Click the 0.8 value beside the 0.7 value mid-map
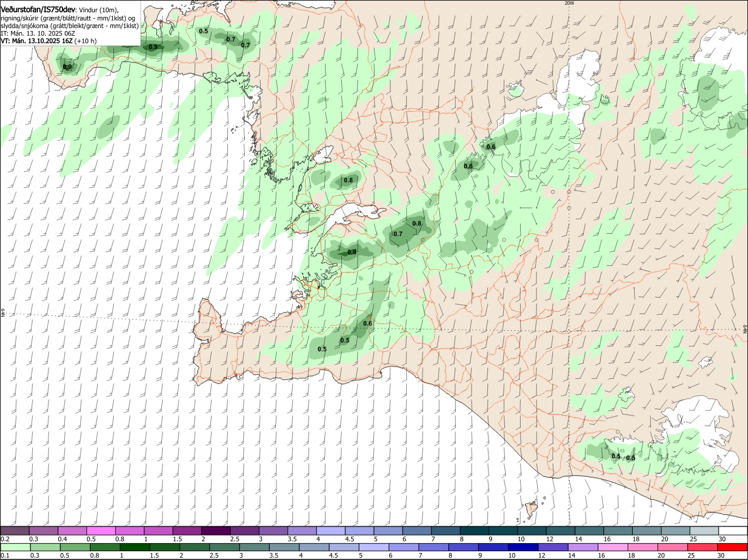Screen dimensions: 748x560 click(417, 223)
